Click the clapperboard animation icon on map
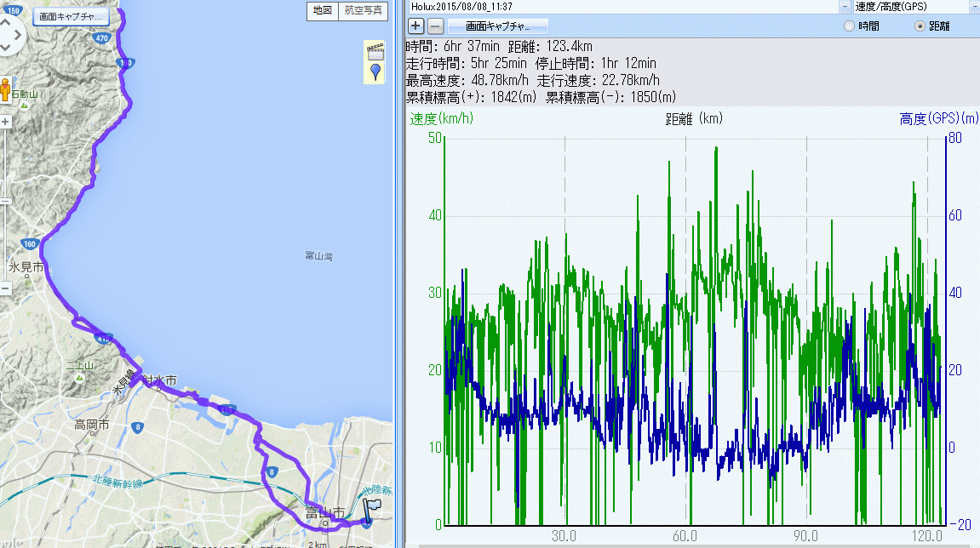Screen dimensions: 980x548 pos(375,49)
